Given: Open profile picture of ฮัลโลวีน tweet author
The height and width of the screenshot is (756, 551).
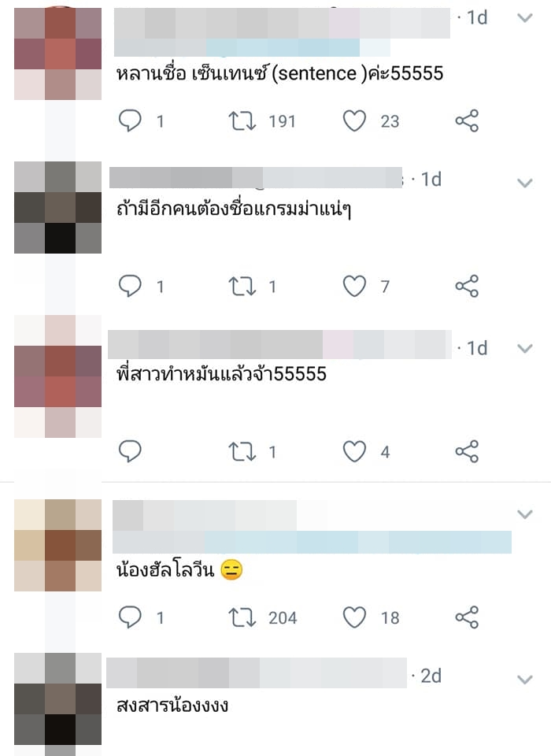Looking at the screenshot, I should [57, 545].
